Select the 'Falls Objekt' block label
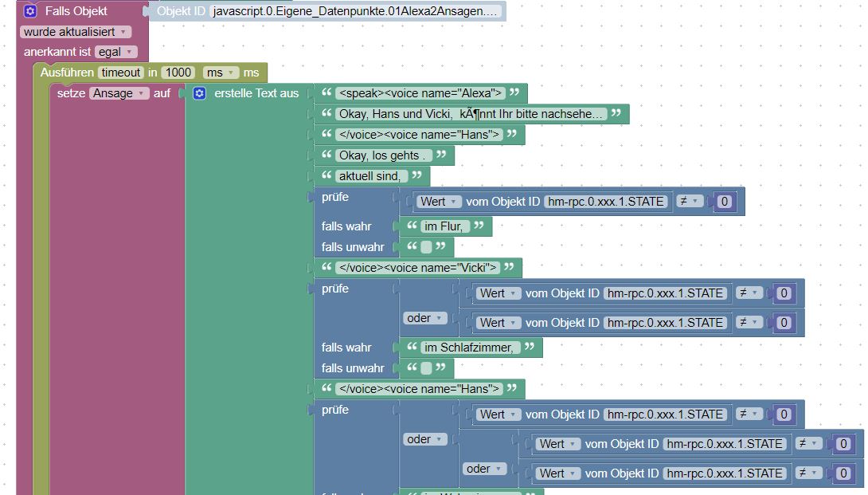 (76, 11)
